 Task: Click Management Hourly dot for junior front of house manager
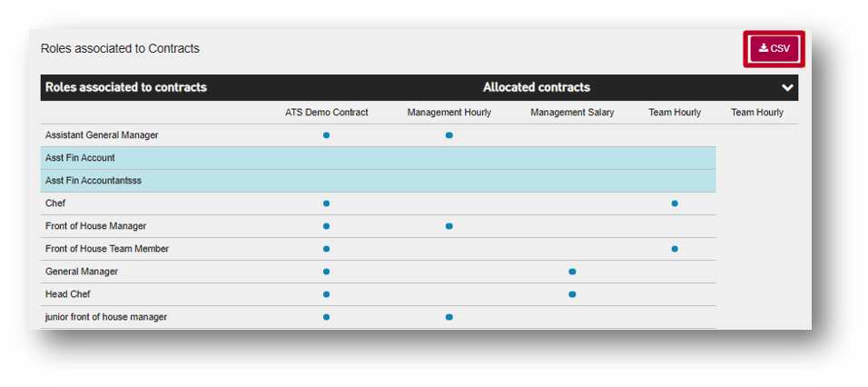(x=449, y=317)
